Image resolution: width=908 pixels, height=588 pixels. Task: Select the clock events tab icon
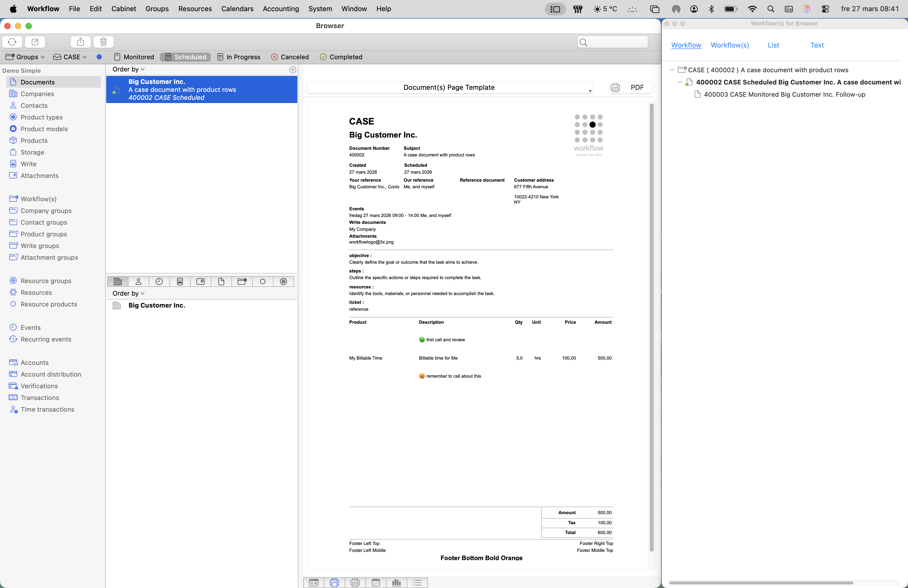pyautogui.click(x=159, y=282)
